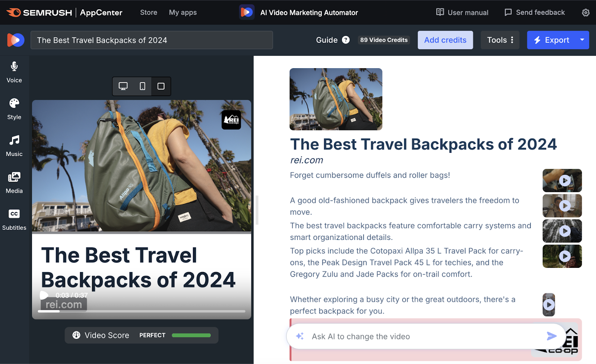Click the Add credits button
This screenshot has height=364, width=596.
pyautogui.click(x=445, y=40)
